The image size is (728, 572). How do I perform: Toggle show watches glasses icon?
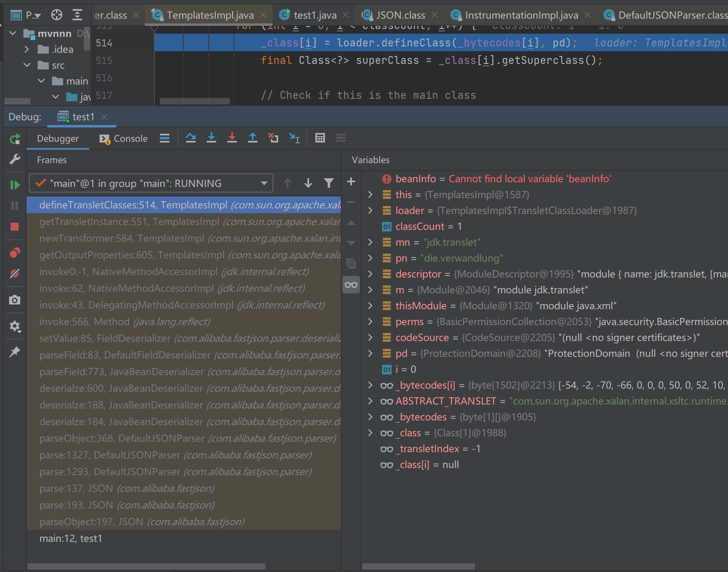pos(351,285)
